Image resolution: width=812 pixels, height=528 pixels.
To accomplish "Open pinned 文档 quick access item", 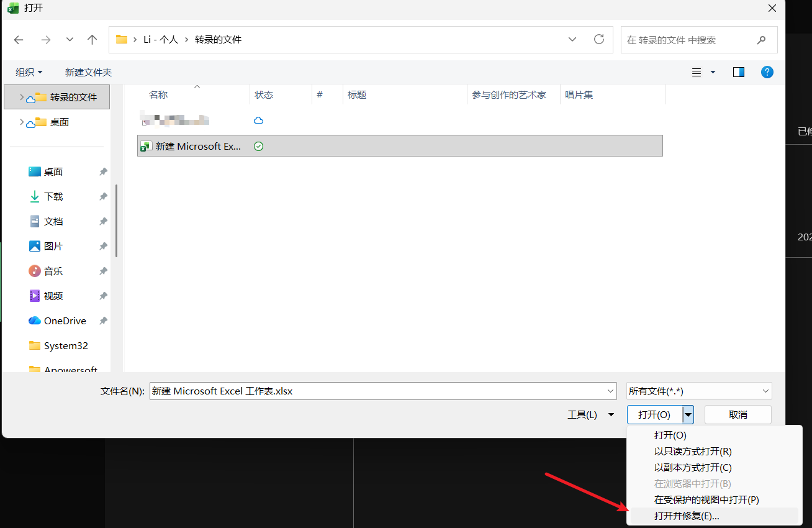I will (x=53, y=221).
